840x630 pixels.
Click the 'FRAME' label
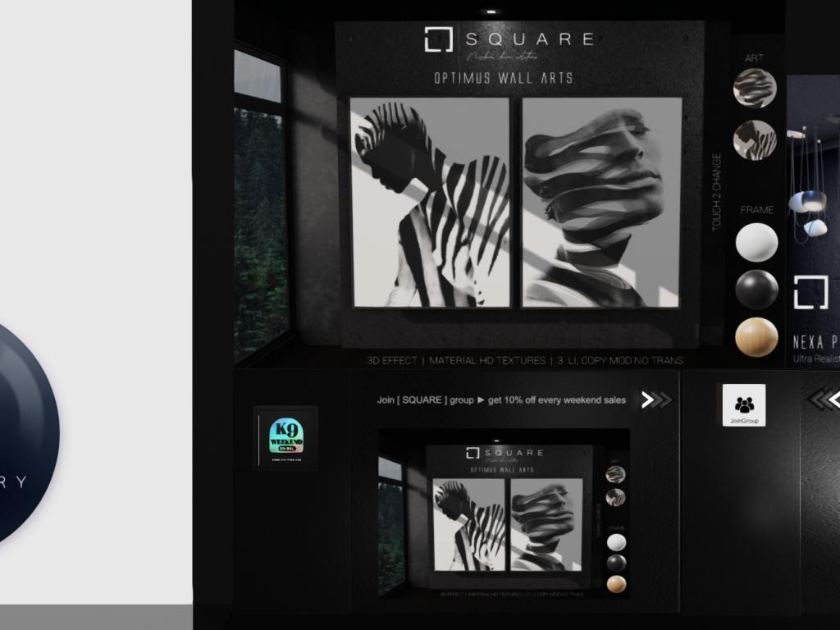point(756,210)
